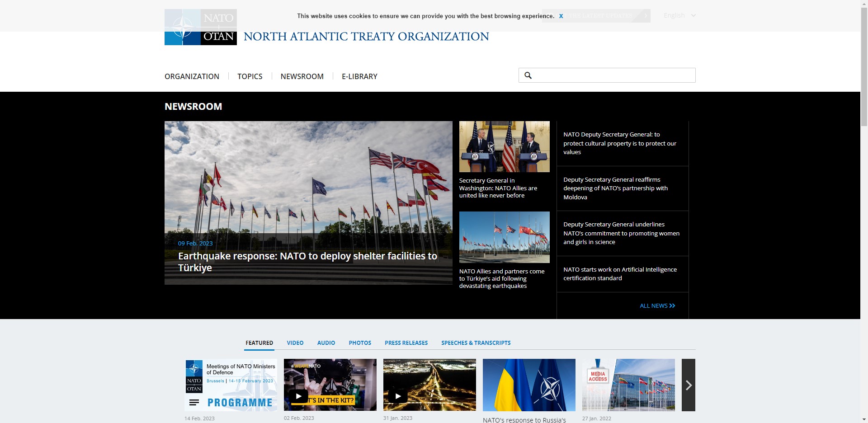Open the English language dropdown
Image resolution: width=868 pixels, height=423 pixels.
pos(679,15)
